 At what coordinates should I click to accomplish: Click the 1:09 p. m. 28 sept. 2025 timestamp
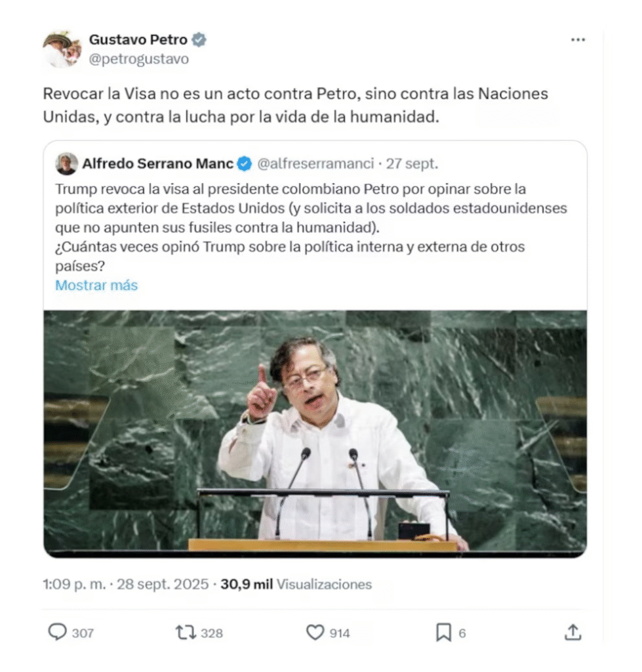(125, 584)
